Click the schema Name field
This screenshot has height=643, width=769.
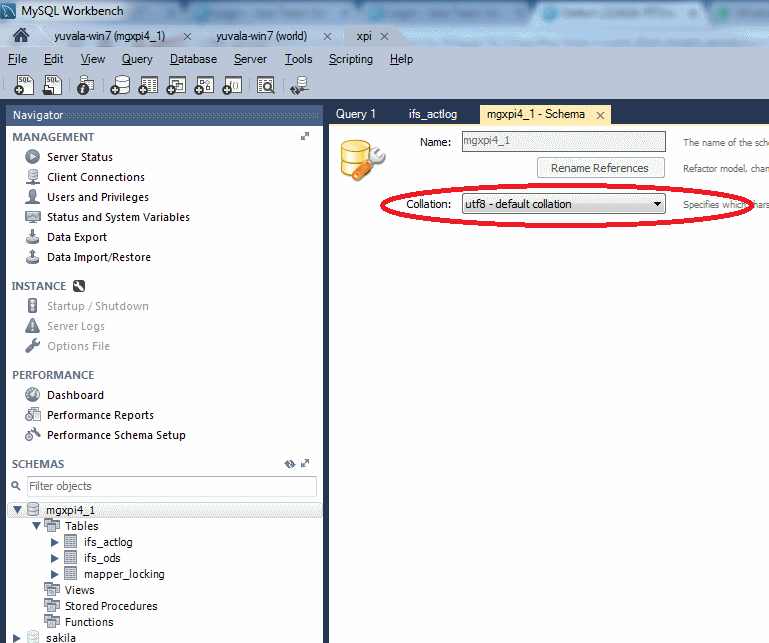point(564,141)
